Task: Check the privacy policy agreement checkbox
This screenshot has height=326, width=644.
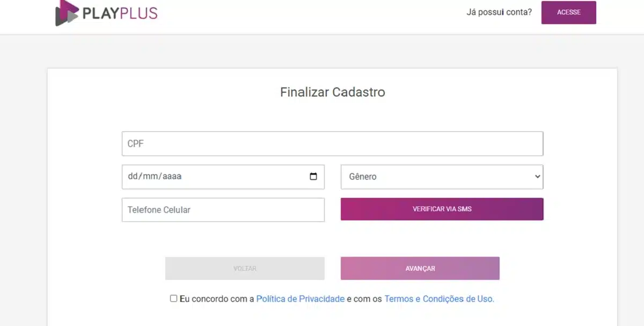Action: pyautogui.click(x=173, y=298)
